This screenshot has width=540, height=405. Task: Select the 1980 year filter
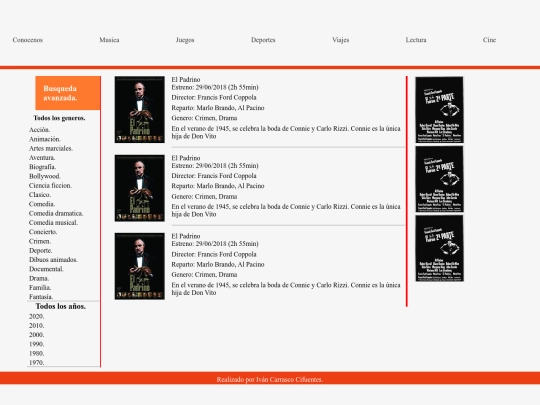(37, 354)
